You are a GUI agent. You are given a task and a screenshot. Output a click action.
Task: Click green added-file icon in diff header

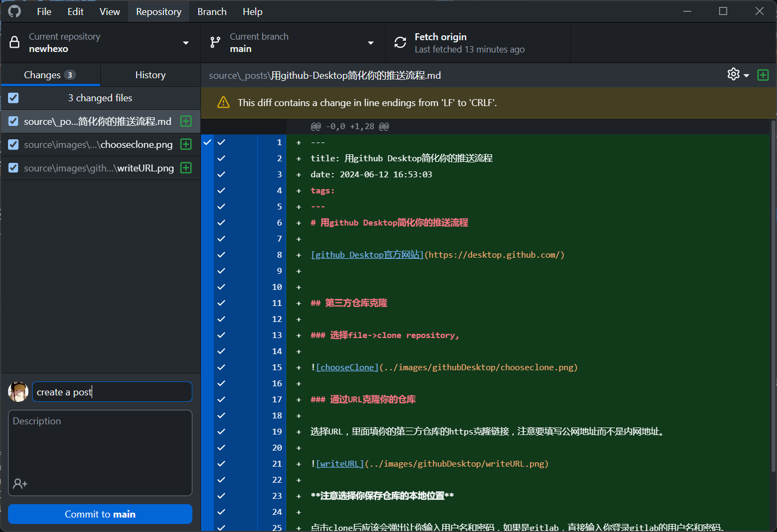pos(763,75)
